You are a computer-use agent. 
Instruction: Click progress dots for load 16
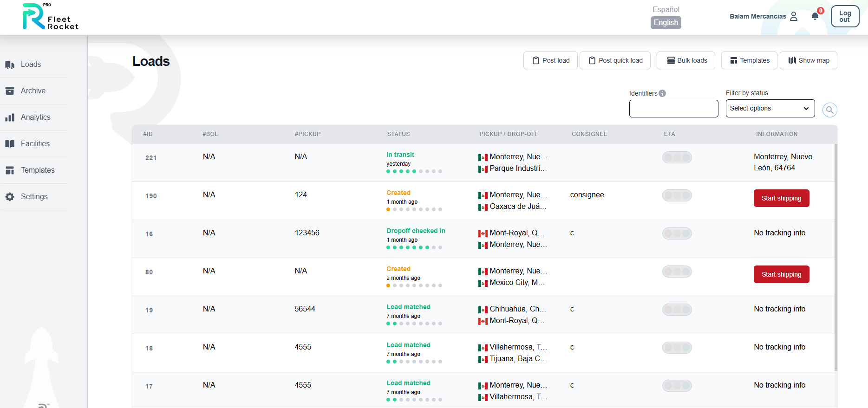(414, 247)
